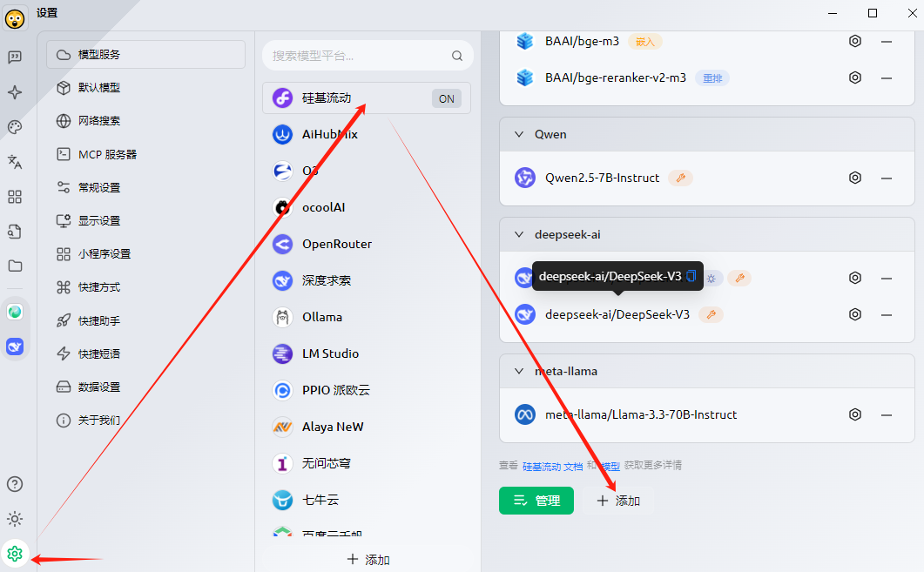The height and width of the screenshot is (572, 924).
Task: Select the 无问芯穹 provider
Action: click(x=367, y=463)
